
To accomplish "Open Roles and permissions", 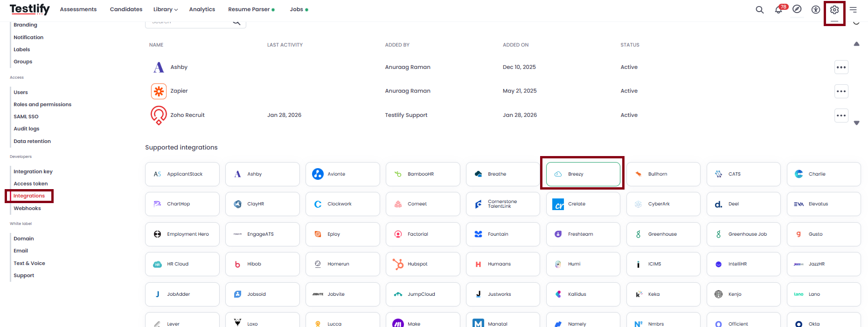I will (x=42, y=104).
